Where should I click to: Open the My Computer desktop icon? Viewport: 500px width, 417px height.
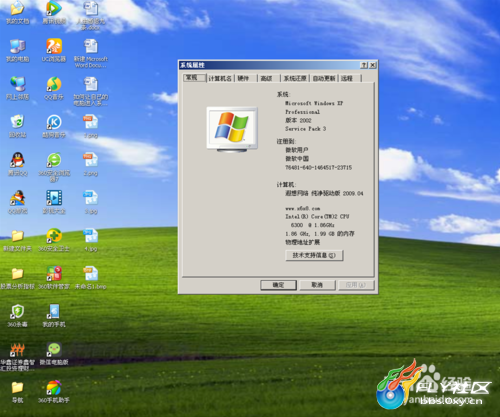tap(18, 47)
